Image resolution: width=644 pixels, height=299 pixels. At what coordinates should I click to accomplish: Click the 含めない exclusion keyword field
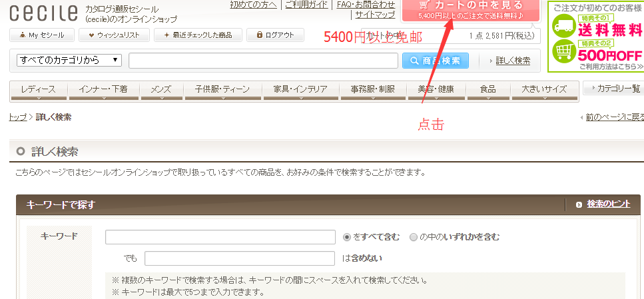(239, 258)
